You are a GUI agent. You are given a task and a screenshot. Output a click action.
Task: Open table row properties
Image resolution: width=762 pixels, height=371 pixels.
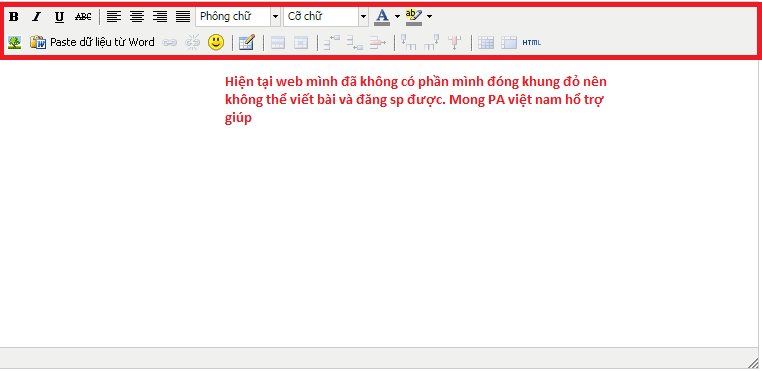pyautogui.click(x=278, y=43)
